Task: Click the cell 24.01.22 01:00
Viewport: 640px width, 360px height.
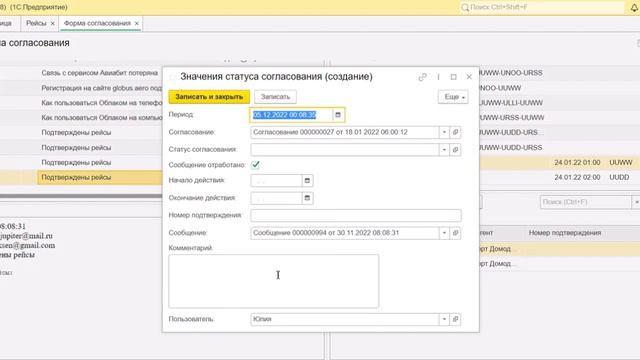Action: point(577,162)
